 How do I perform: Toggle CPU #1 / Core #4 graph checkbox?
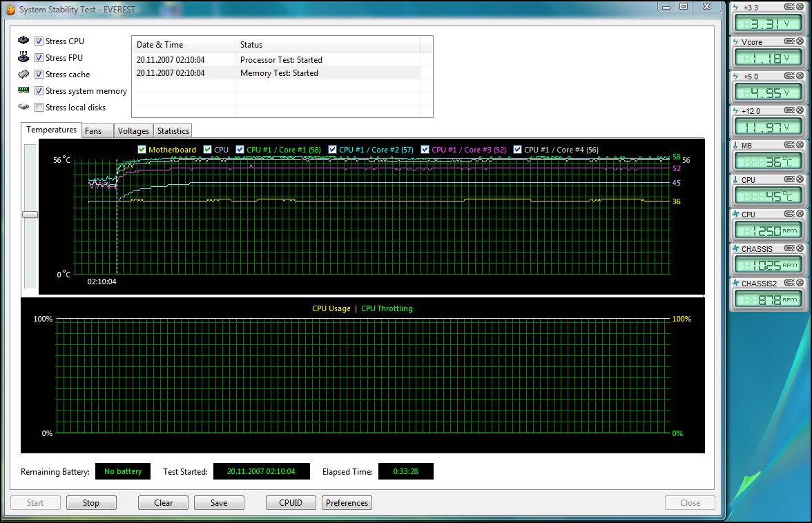(517, 150)
